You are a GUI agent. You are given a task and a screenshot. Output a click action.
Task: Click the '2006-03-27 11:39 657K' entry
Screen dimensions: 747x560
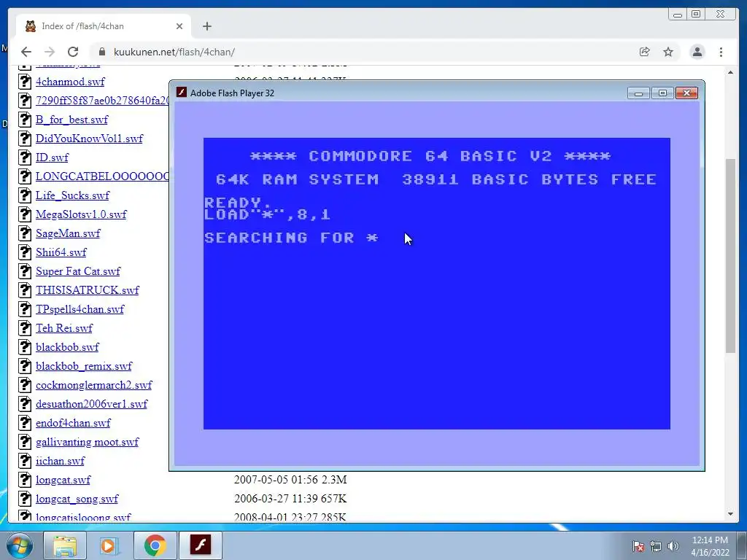pyautogui.click(x=290, y=499)
